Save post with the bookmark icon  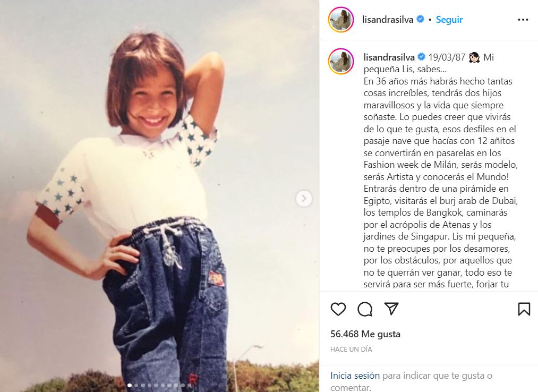point(524,309)
